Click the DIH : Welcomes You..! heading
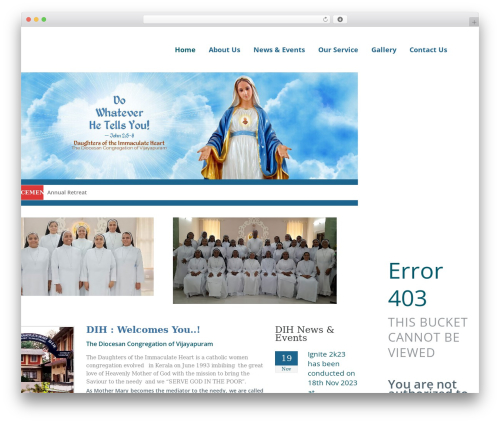Image resolution: width=500 pixels, height=423 pixels. (143, 330)
